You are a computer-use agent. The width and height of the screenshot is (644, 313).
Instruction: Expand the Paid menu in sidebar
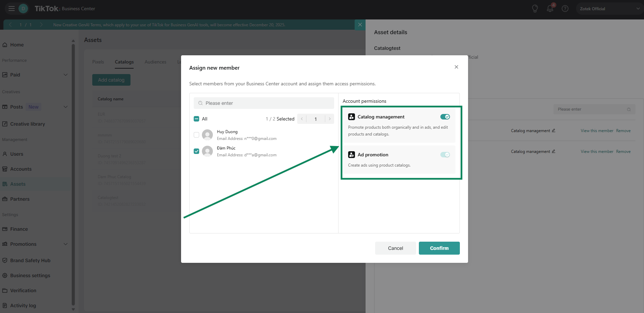click(x=66, y=75)
